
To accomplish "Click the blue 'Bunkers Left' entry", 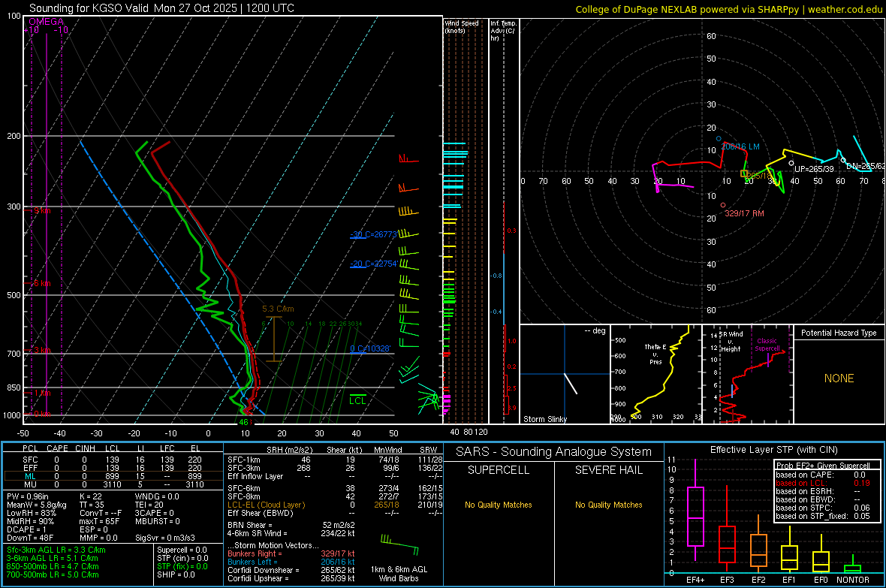I will click(291, 562).
